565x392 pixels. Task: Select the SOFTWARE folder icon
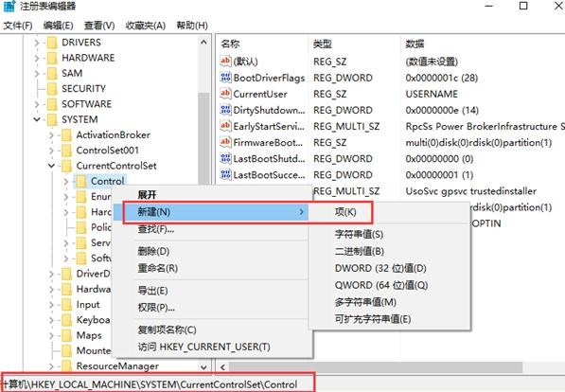(52, 104)
